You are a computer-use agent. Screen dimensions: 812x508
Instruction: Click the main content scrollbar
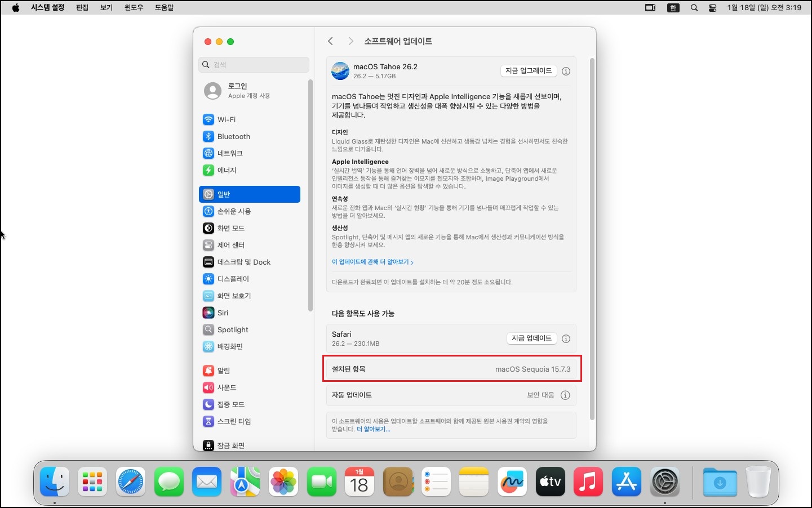[592, 239]
